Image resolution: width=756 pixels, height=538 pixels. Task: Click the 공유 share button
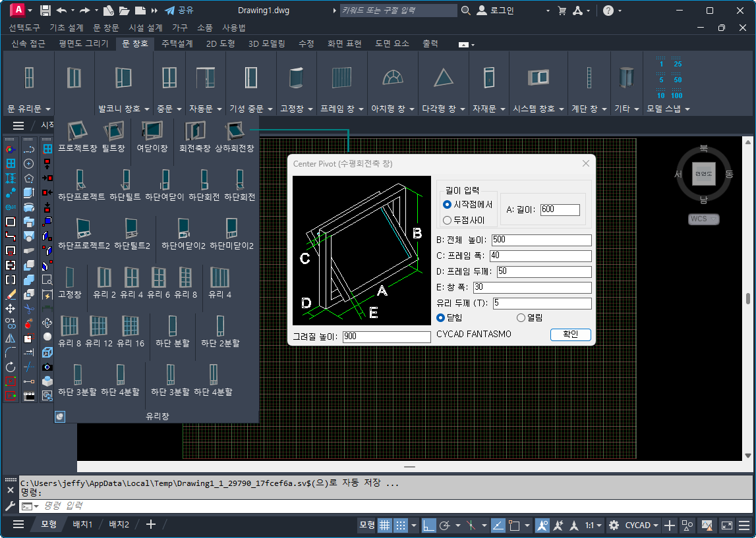(x=179, y=11)
